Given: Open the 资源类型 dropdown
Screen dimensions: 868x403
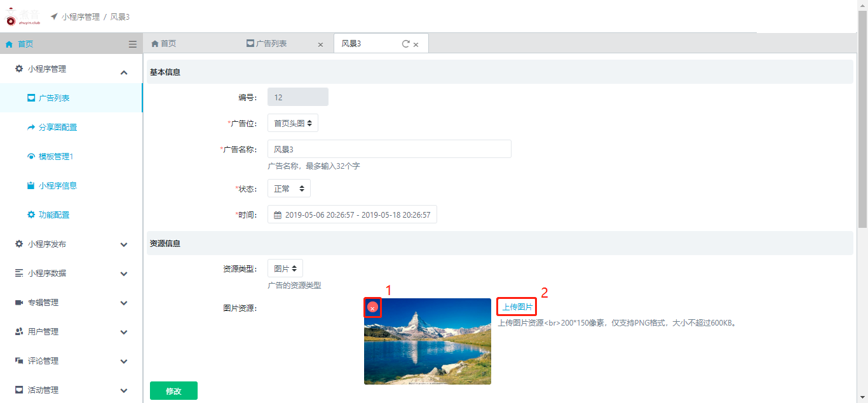Looking at the screenshot, I should [x=285, y=268].
